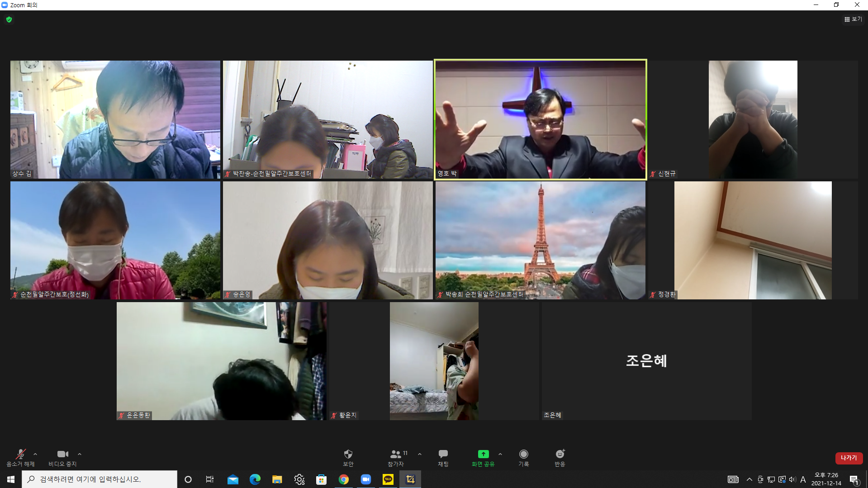Select 조은혜 name-only tile
The height and width of the screenshot is (488, 868).
(647, 361)
